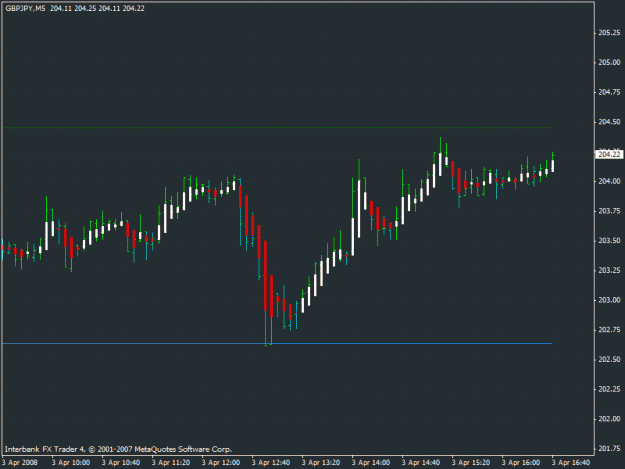Click the 205.25 price scale label
The height and width of the screenshot is (469, 625).
coord(609,33)
